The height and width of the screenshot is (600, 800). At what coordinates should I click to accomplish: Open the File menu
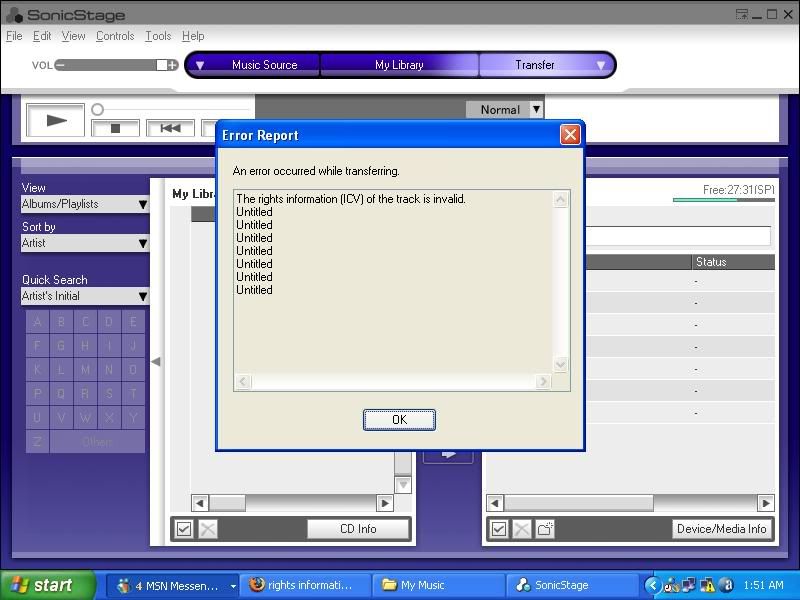14,36
